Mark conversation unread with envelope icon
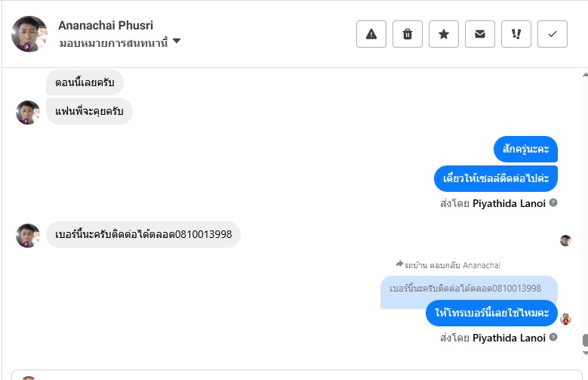The height and width of the screenshot is (380, 588). click(480, 34)
